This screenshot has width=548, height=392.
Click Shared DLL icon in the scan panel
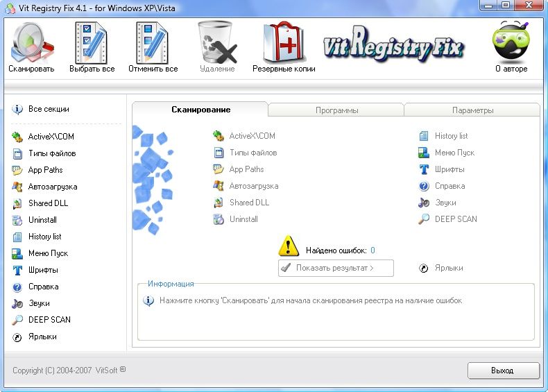tap(219, 203)
